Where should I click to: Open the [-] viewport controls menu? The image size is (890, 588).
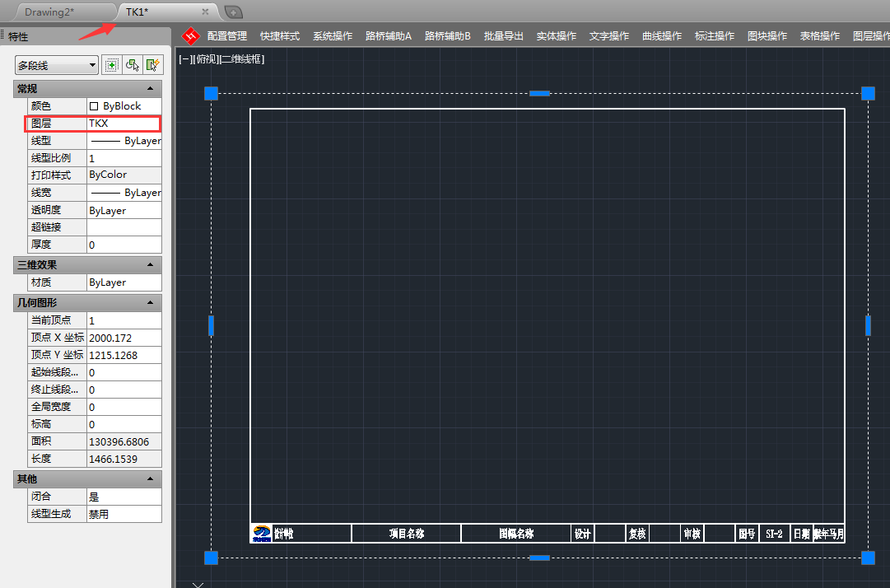(184, 59)
